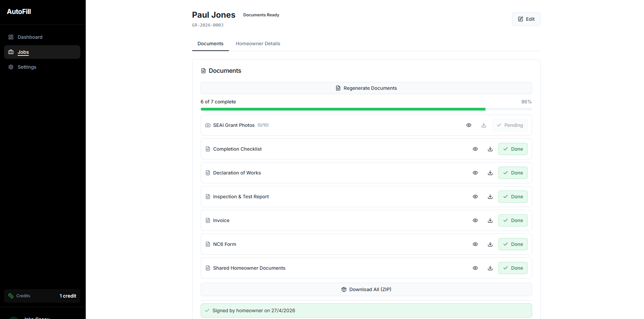
Task: Click the Signed by homeowner banner
Action: coord(366,310)
